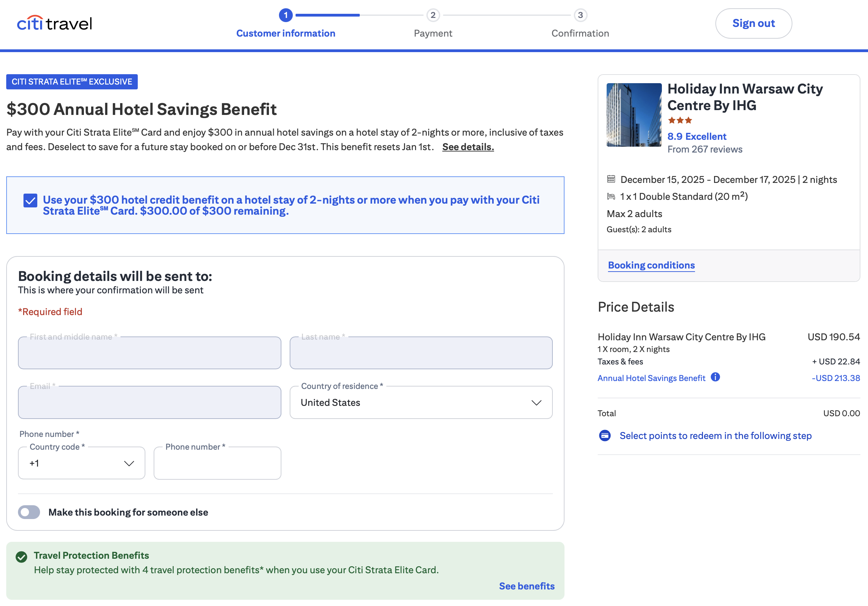Open the See details link
This screenshot has width=868, height=606.
[x=468, y=147]
